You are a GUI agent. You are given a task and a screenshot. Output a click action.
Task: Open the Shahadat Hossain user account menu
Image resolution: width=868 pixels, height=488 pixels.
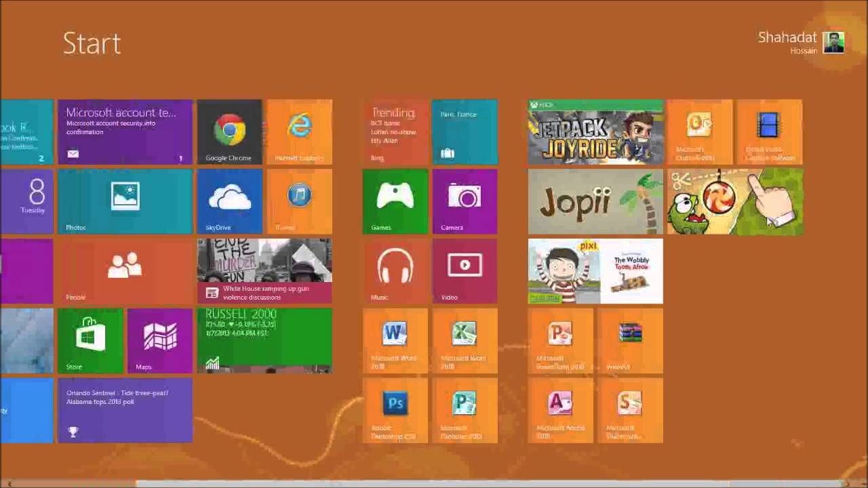[x=801, y=43]
